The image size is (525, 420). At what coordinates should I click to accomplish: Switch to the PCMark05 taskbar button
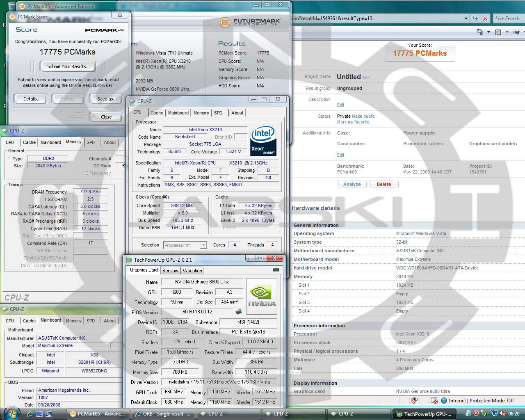coord(98,414)
